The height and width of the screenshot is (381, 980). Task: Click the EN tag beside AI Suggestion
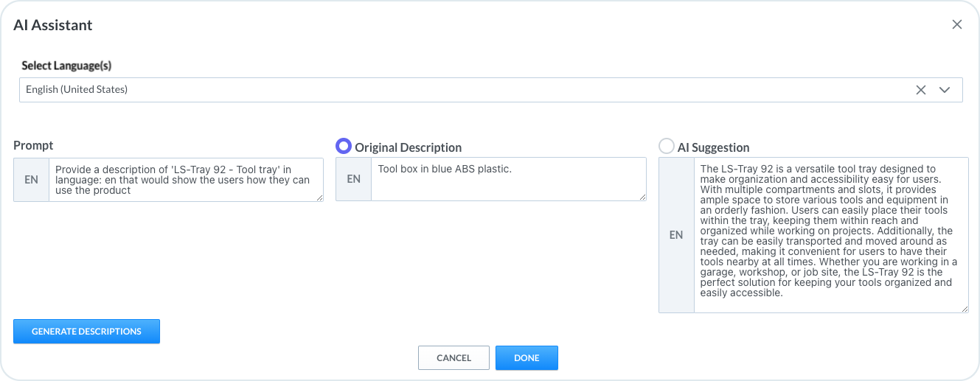pos(676,234)
